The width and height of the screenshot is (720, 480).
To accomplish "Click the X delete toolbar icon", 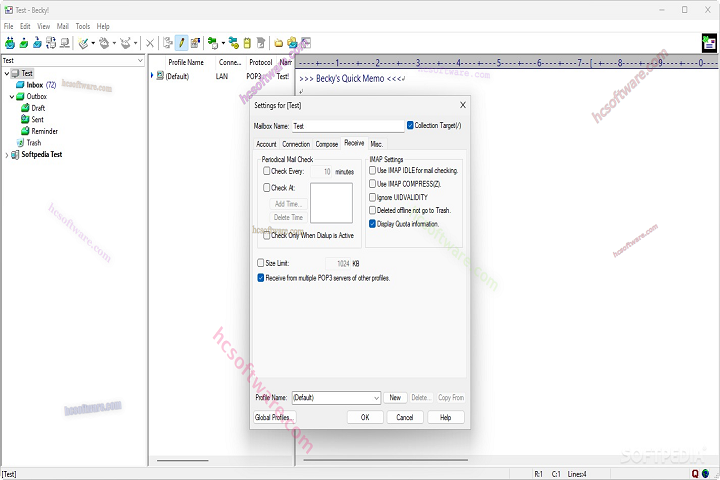I will pyautogui.click(x=150, y=43).
